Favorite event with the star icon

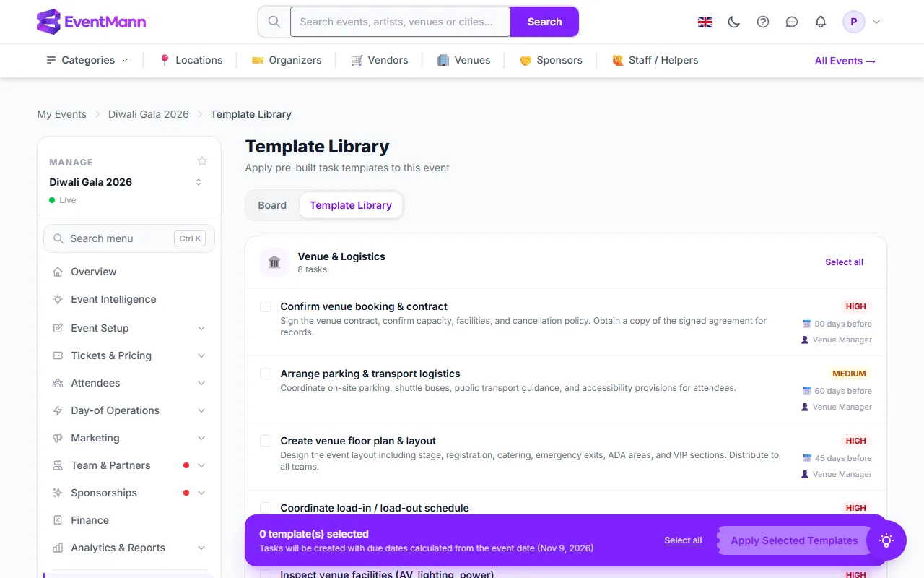pyautogui.click(x=202, y=161)
